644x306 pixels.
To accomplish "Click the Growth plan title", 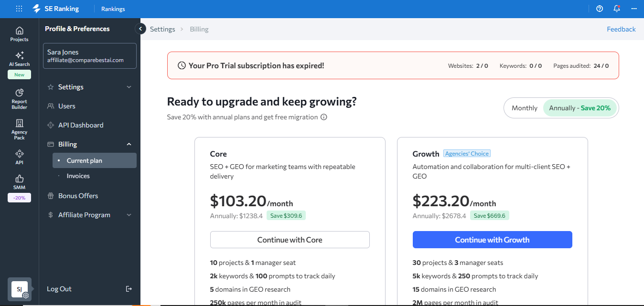I will click(426, 154).
